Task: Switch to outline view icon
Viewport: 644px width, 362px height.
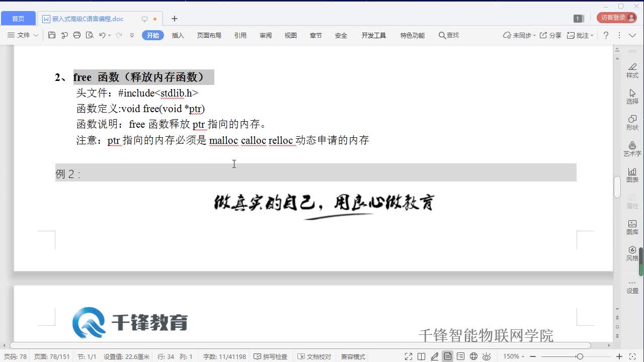Action: [460, 356]
